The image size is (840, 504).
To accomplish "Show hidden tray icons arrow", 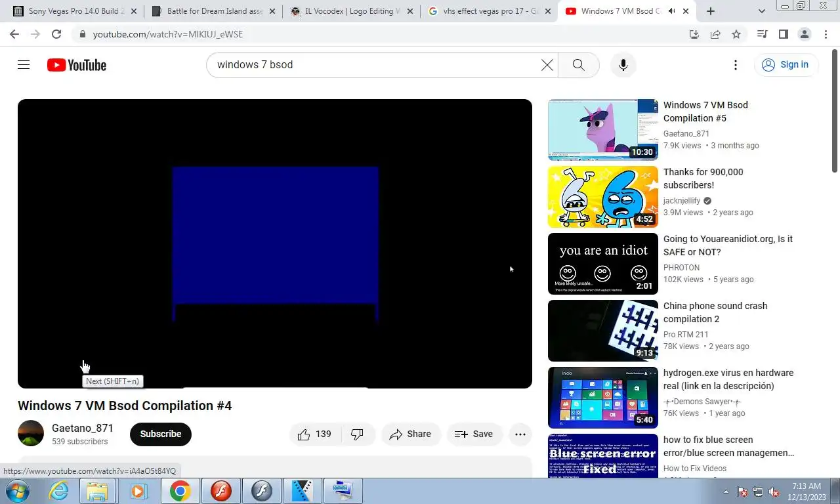I will [x=726, y=492].
